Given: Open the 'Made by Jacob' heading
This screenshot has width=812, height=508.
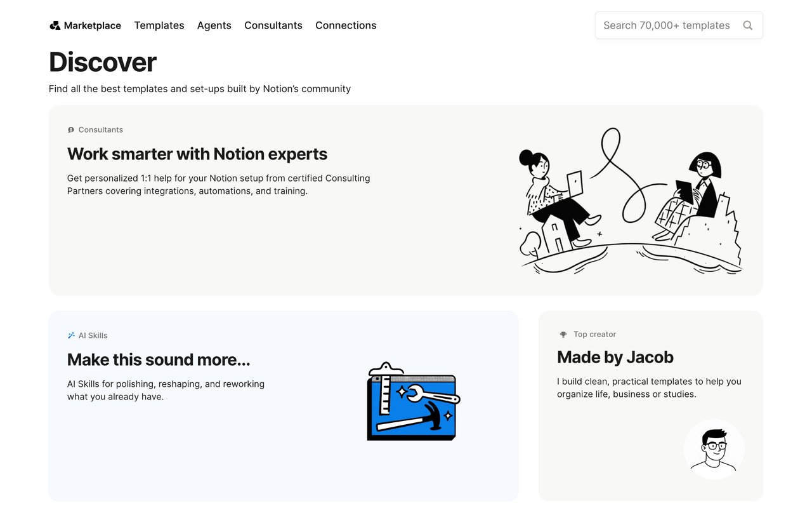Looking at the screenshot, I should click(x=615, y=358).
